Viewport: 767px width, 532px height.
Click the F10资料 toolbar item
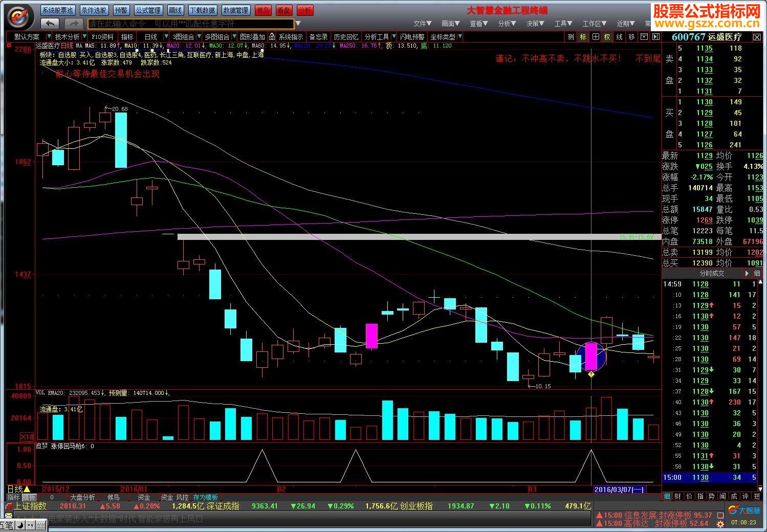pos(103,37)
